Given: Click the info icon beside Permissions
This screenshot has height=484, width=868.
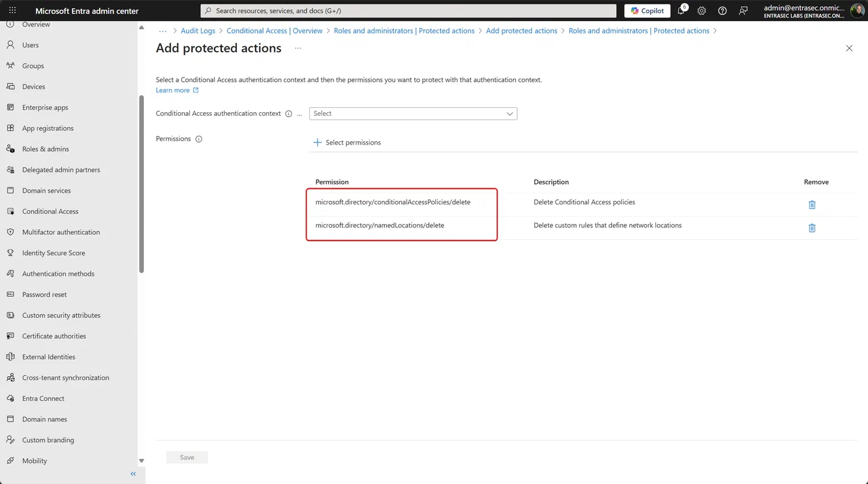Looking at the screenshot, I should [x=199, y=139].
